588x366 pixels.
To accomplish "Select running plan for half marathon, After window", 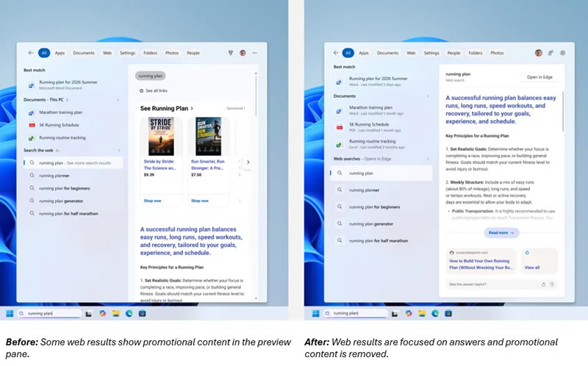I will point(381,241).
